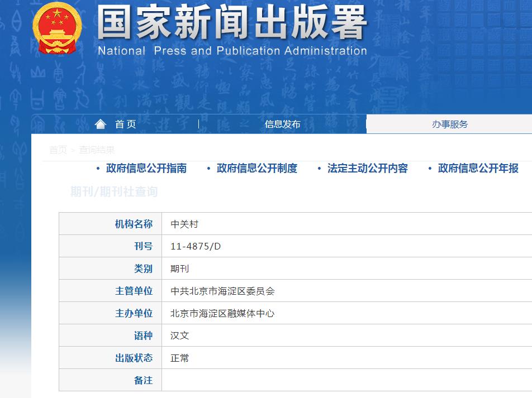Open the 信息发布 section

click(x=281, y=123)
